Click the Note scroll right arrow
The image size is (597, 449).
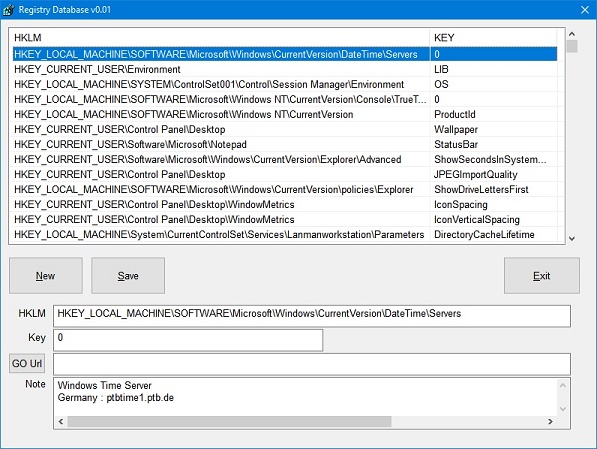[550, 422]
